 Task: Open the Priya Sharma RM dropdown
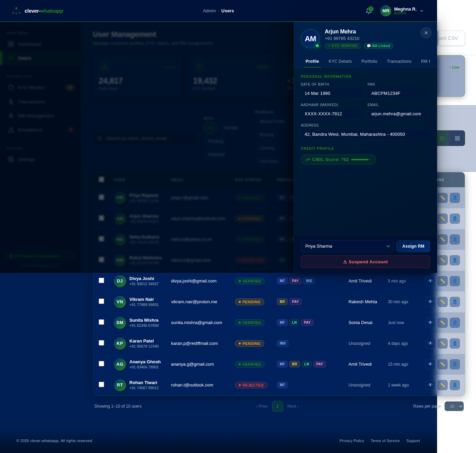347,246
